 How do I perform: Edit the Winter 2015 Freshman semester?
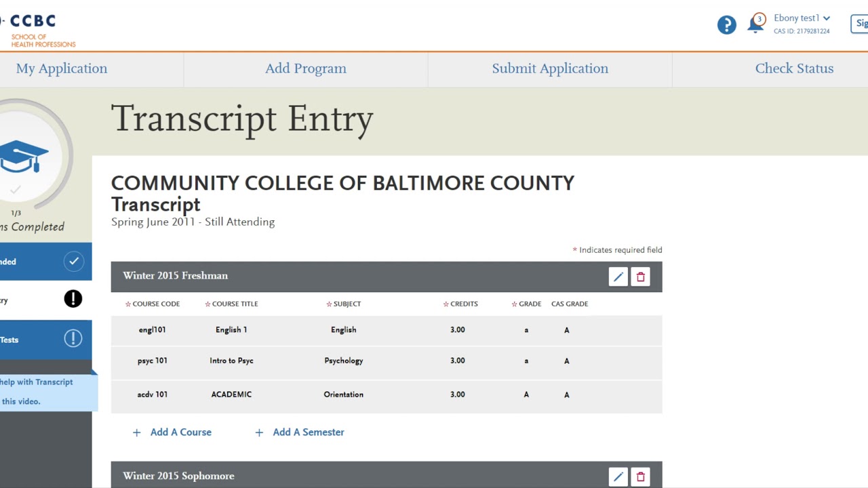point(618,277)
